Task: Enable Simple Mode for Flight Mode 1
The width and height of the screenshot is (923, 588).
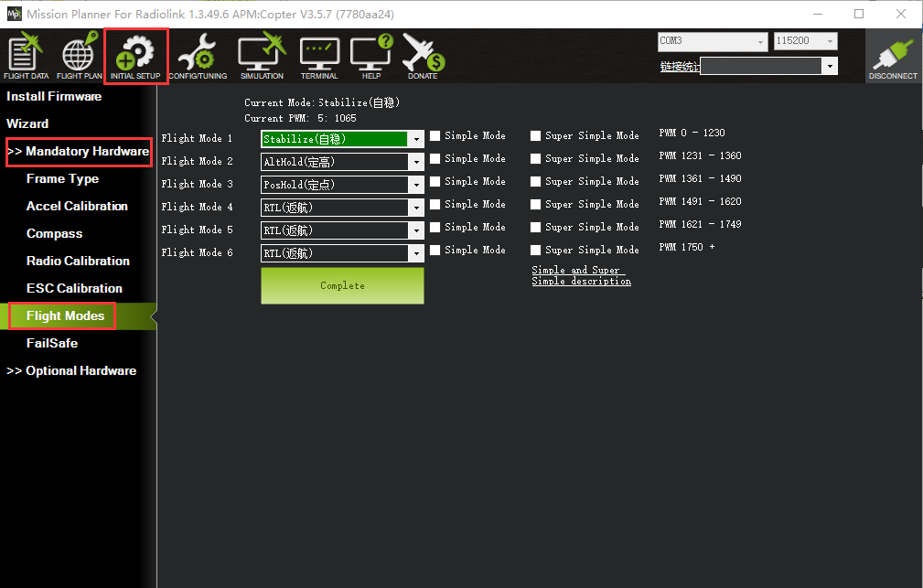Action: [435, 135]
